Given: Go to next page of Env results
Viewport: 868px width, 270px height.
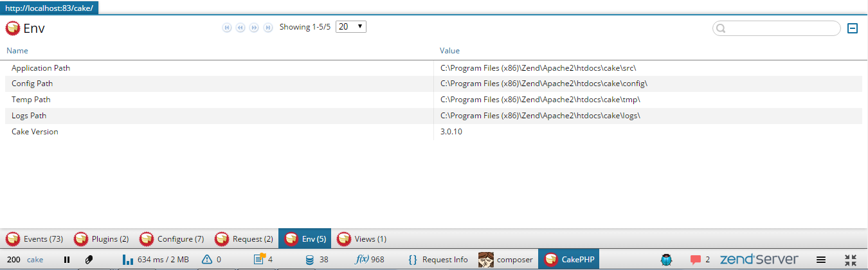Looking at the screenshot, I should (x=254, y=28).
